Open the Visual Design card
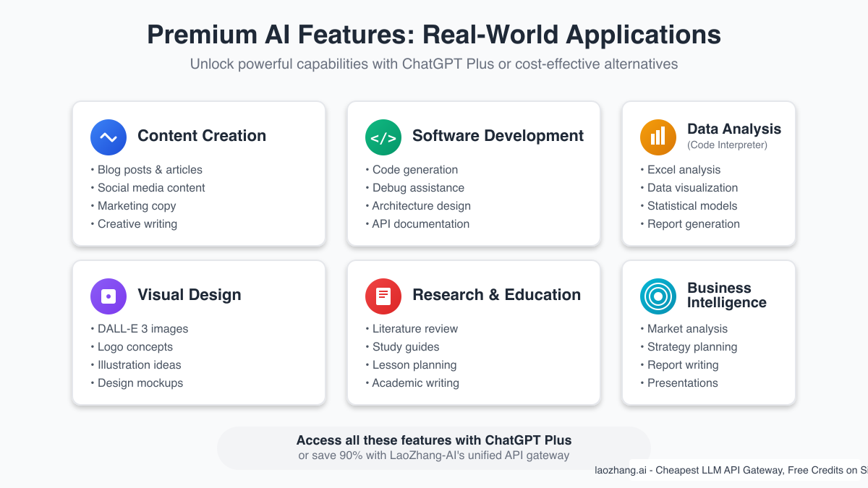 (x=199, y=333)
